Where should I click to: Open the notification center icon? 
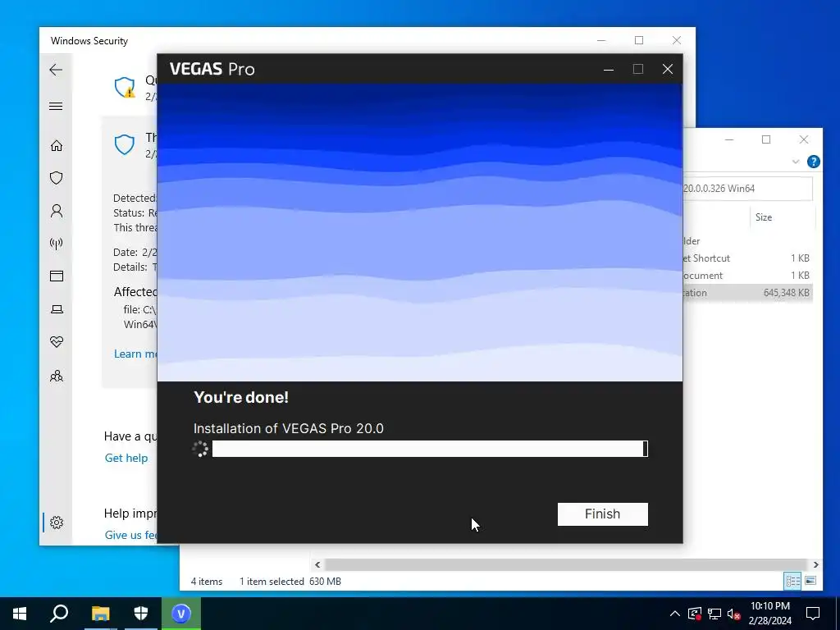click(813, 614)
